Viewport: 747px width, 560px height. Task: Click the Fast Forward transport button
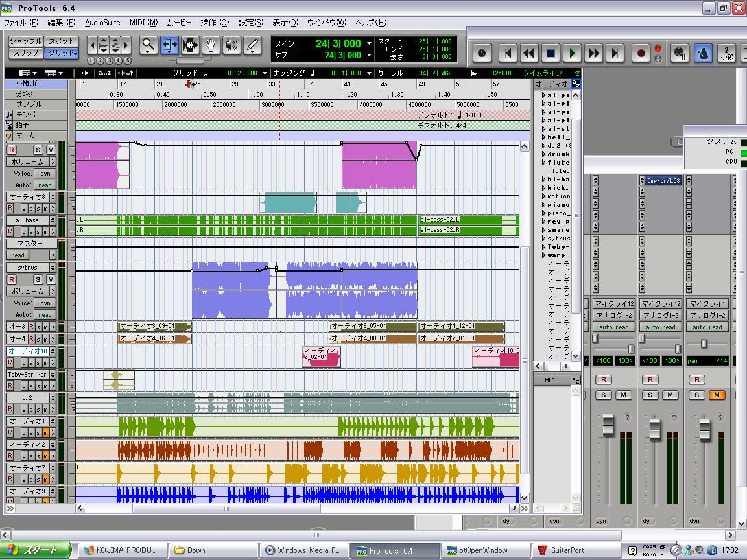click(x=593, y=53)
